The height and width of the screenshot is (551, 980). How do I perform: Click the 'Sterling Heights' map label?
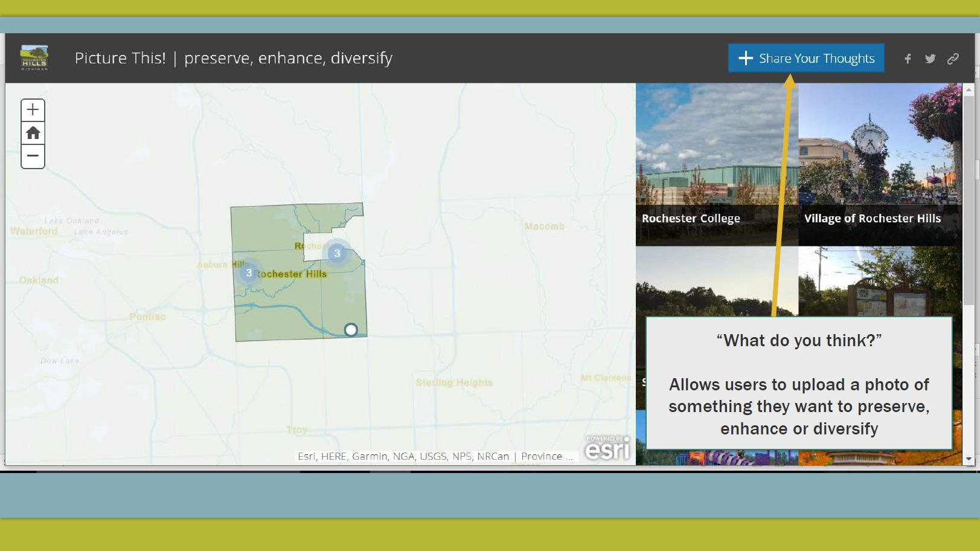click(x=454, y=382)
